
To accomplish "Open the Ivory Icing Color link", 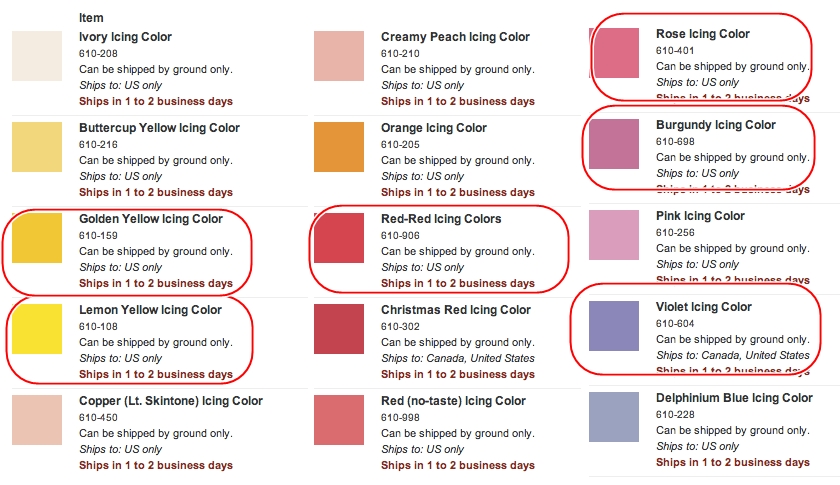I will [x=125, y=37].
